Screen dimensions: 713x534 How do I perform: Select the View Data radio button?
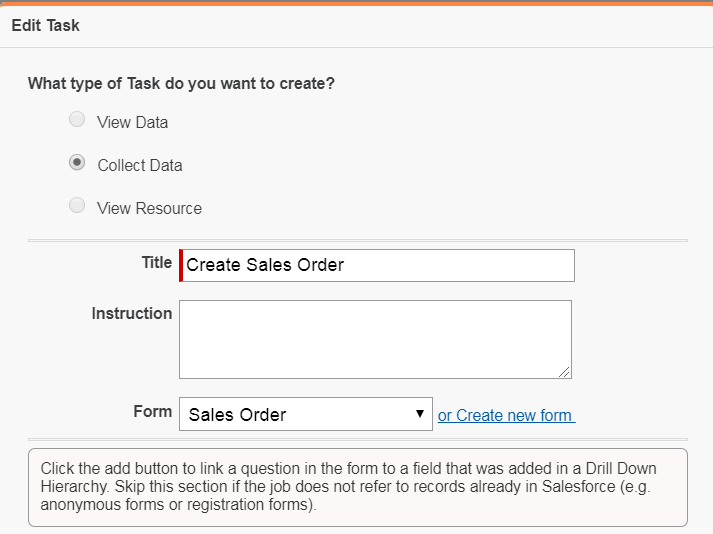(x=77, y=120)
